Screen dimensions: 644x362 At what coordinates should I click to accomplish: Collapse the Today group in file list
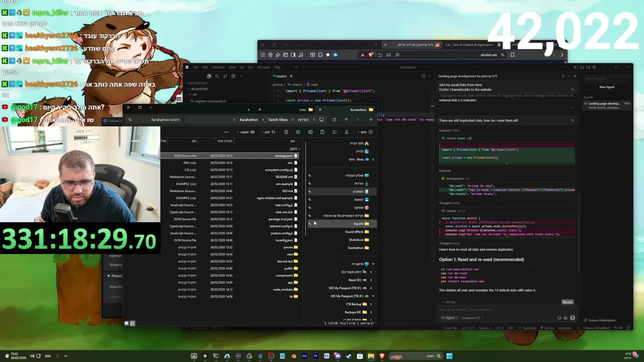tap(300, 149)
